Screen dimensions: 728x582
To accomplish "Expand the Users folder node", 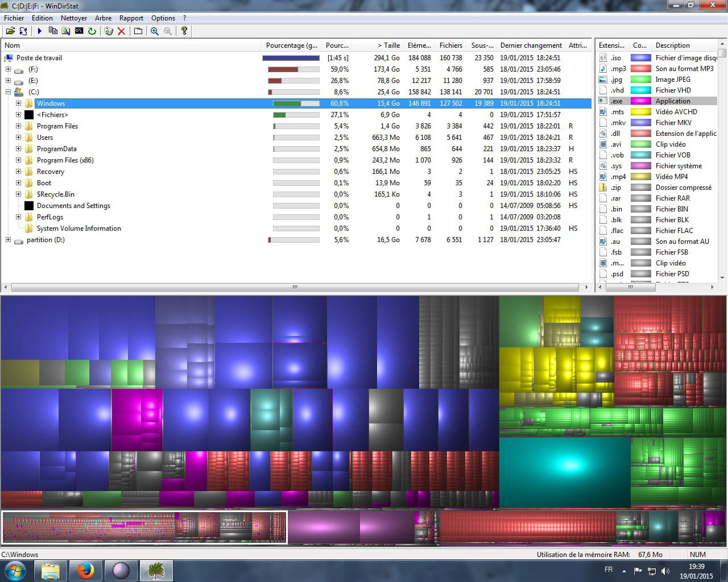I will point(18,138).
